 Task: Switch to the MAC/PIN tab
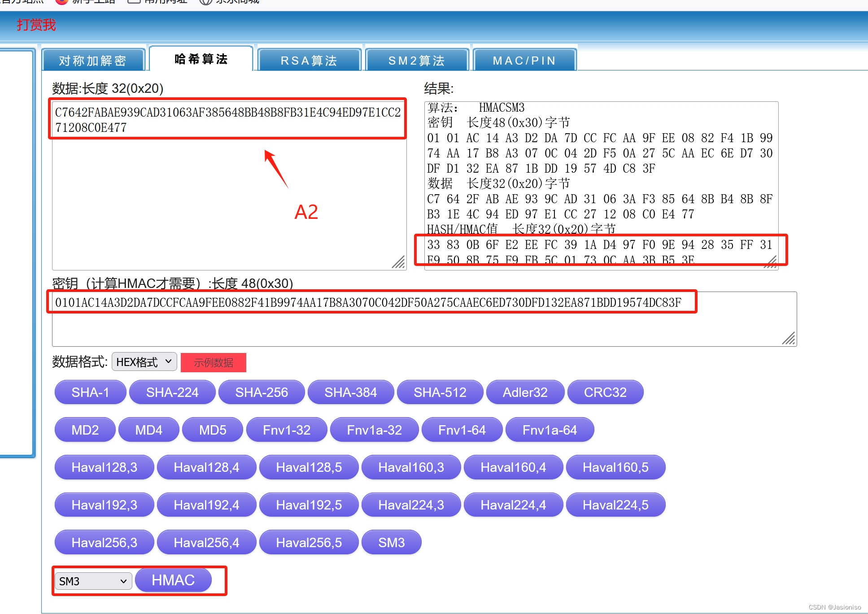(524, 60)
